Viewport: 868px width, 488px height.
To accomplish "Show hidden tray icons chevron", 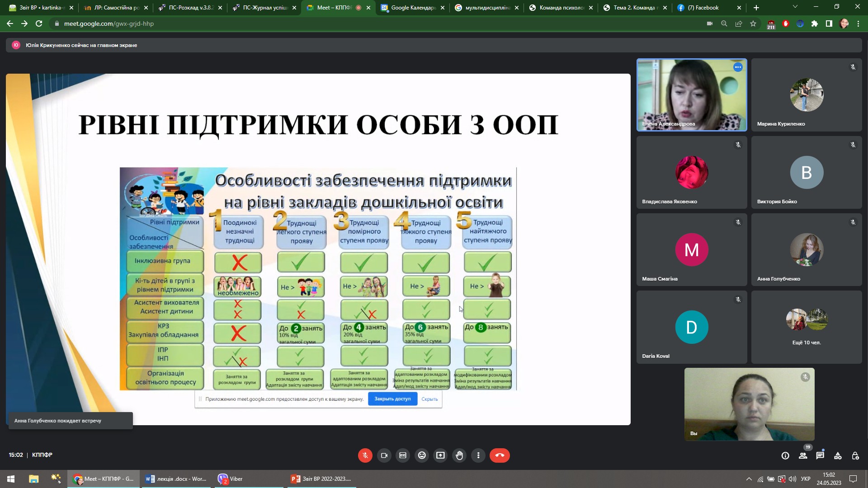I will (x=749, y=479).
